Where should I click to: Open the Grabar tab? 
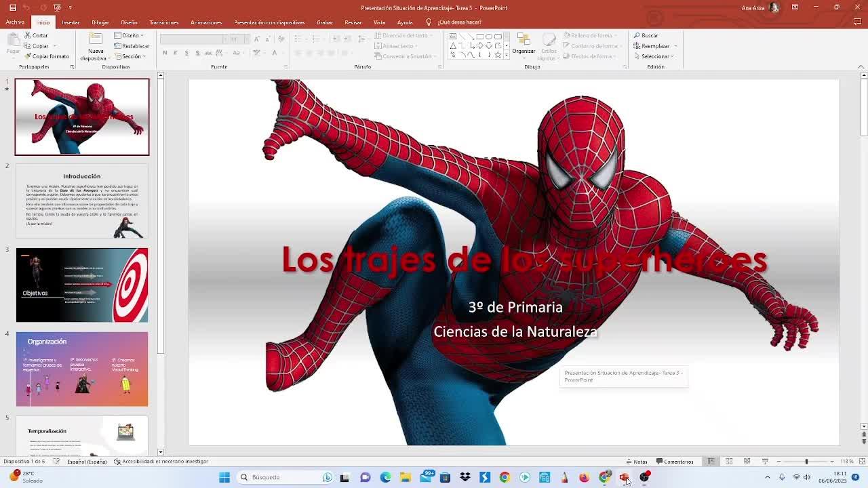(x=325, y=22)
